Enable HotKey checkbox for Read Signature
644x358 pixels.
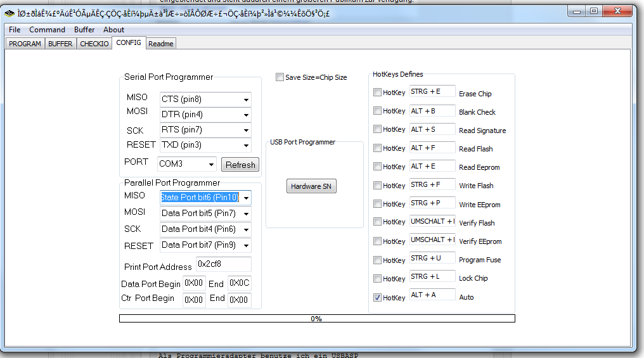[x=377, y=129]
